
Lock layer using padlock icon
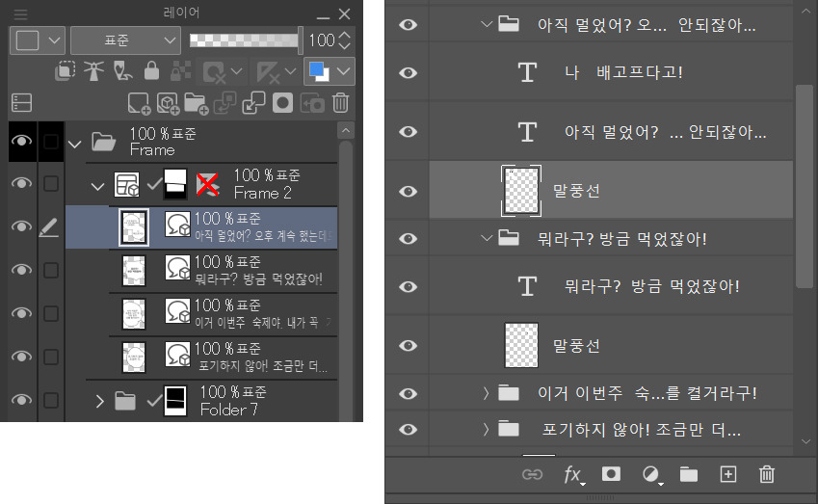(x=151, y=71)
